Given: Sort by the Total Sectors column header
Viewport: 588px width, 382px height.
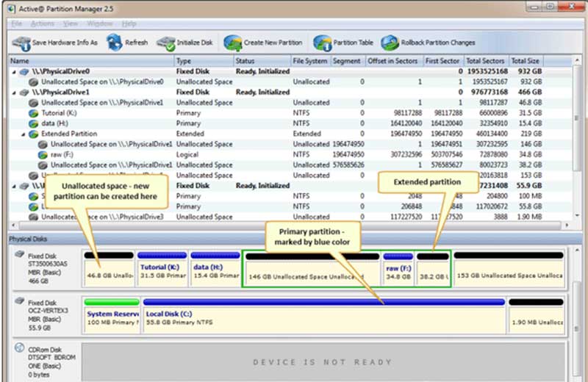Looking at the screenshot, I should [487, 61].
